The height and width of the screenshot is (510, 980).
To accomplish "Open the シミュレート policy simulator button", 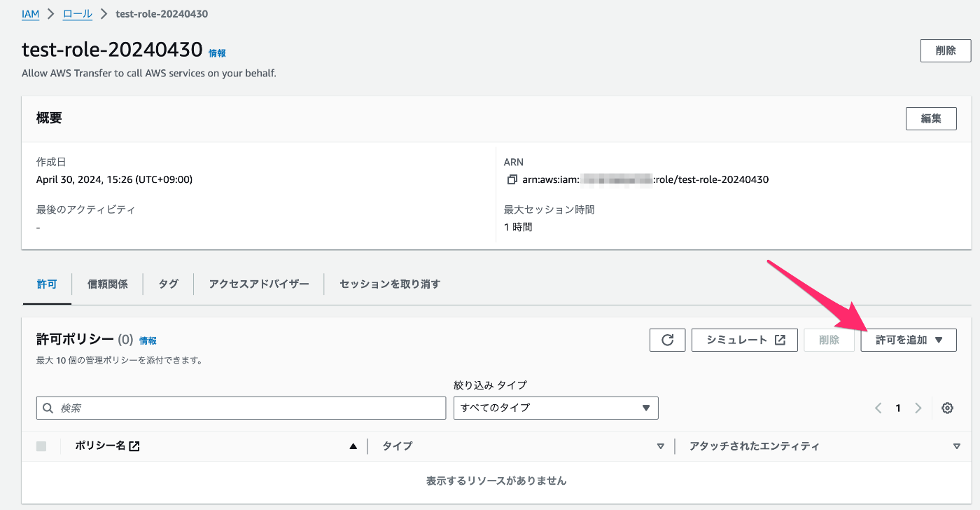I will 745,340.
